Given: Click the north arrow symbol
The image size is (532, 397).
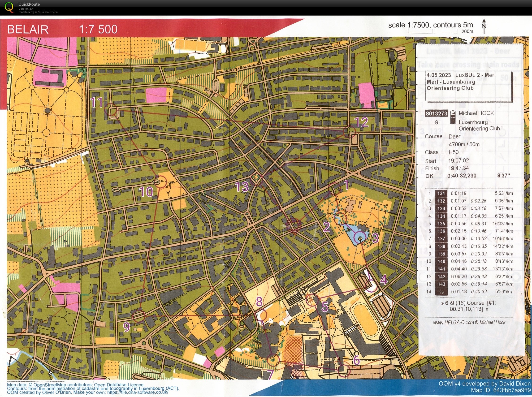Looking at the screenshot, I should [484, 26].
